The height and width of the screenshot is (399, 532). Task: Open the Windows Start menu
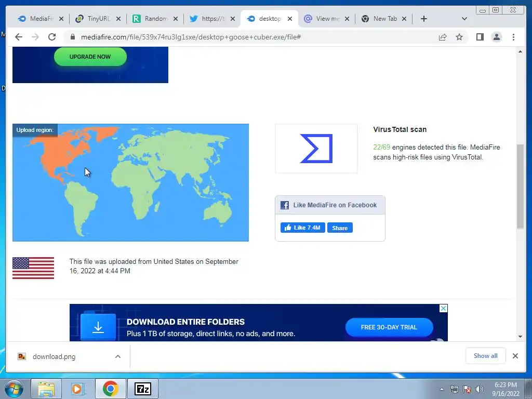coord(14,389)
